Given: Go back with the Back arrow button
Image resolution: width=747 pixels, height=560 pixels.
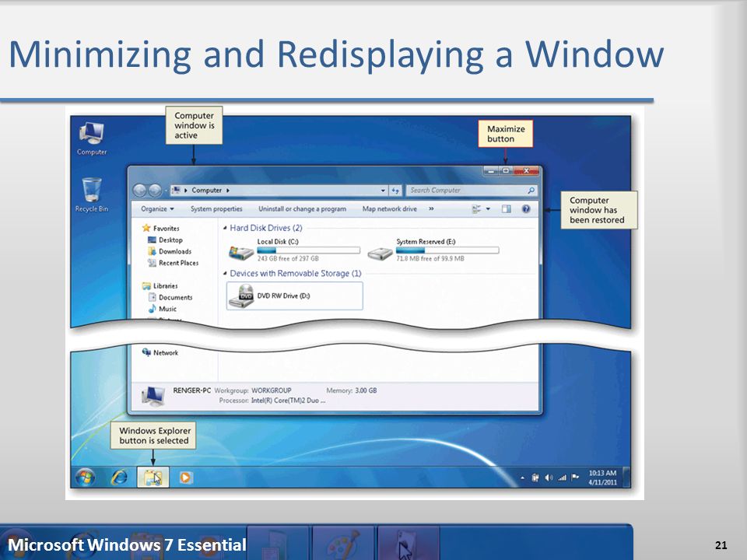Looking at the screenshot, I should click(x=139, y=191).
